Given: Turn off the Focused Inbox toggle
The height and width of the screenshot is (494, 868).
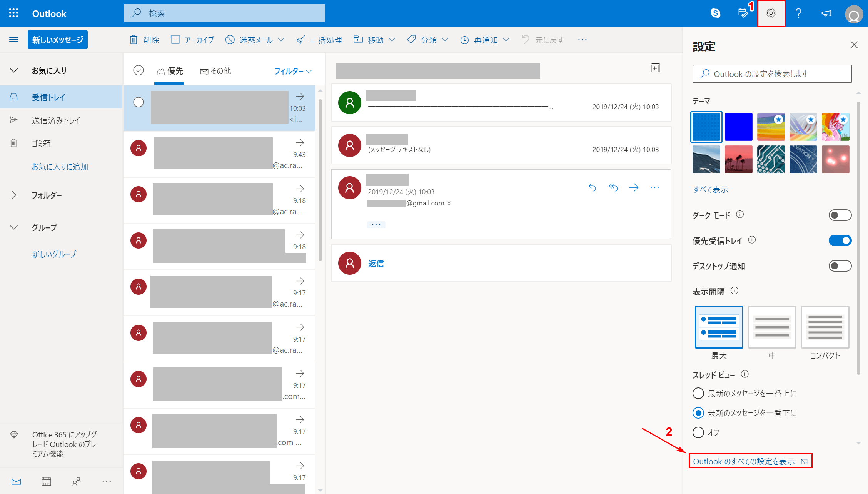Looking at the screenshot, I should (840, 240).
